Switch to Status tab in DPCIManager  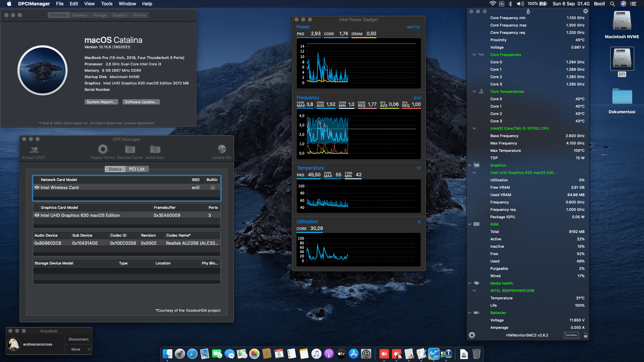coord(115,169)
